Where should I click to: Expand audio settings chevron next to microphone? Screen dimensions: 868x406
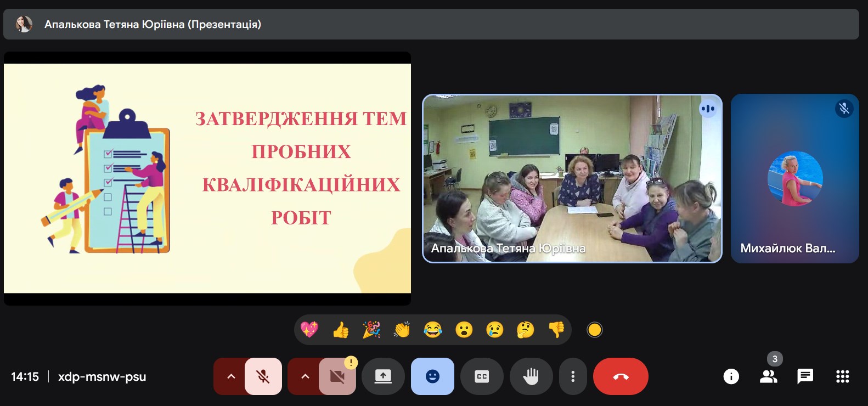[x=231, y=376]
